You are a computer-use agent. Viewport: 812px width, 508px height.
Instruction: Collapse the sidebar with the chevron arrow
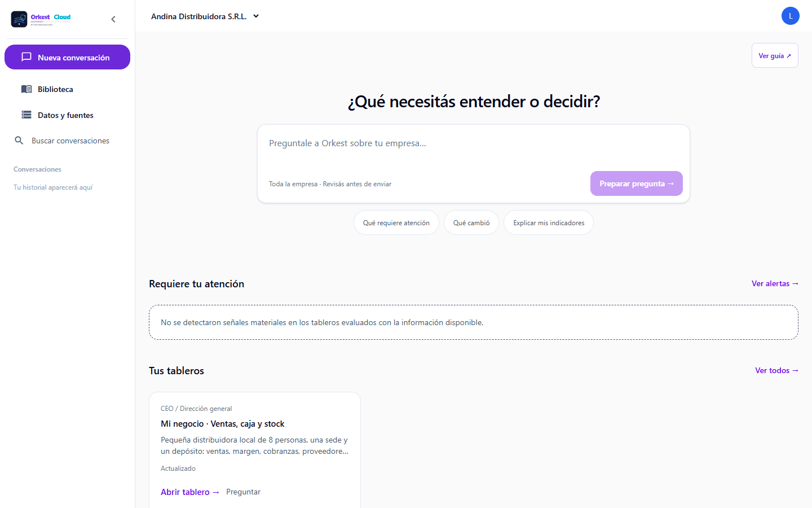point(113,19)
